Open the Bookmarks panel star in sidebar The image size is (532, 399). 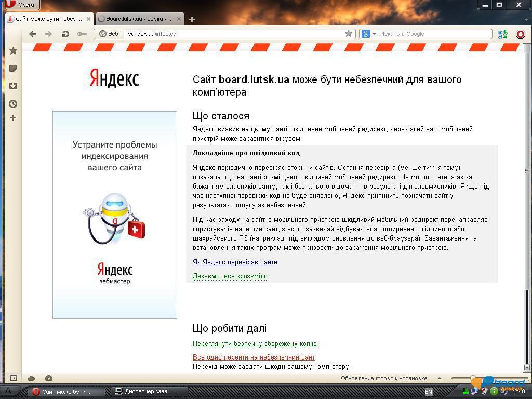pyautogui.click(x=13, y=51)
